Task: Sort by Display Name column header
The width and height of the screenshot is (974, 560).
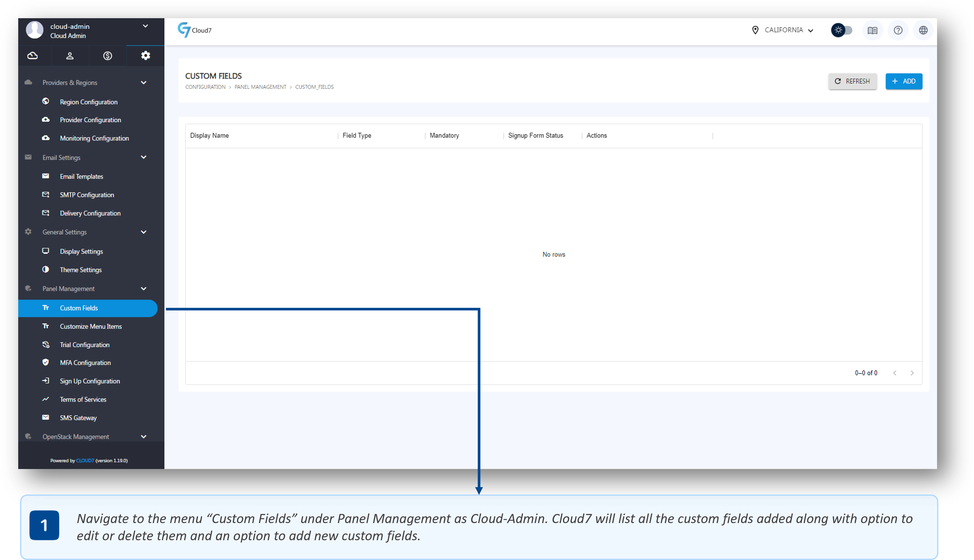Action: (209, 135)
